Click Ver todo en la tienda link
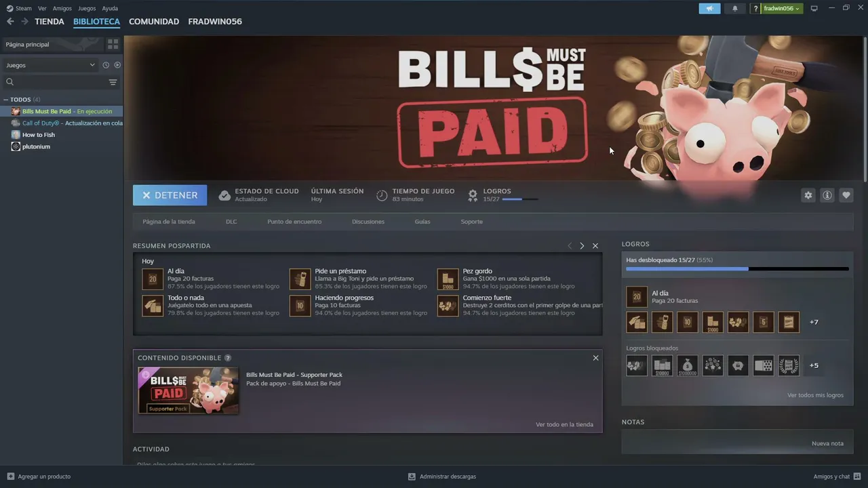 pos(564,424)
